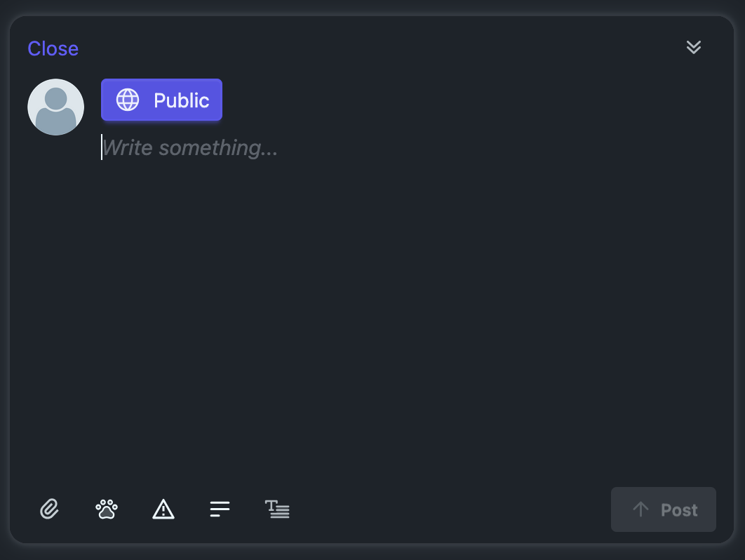Toggle the content warning triangle icon

pos(163,509)
